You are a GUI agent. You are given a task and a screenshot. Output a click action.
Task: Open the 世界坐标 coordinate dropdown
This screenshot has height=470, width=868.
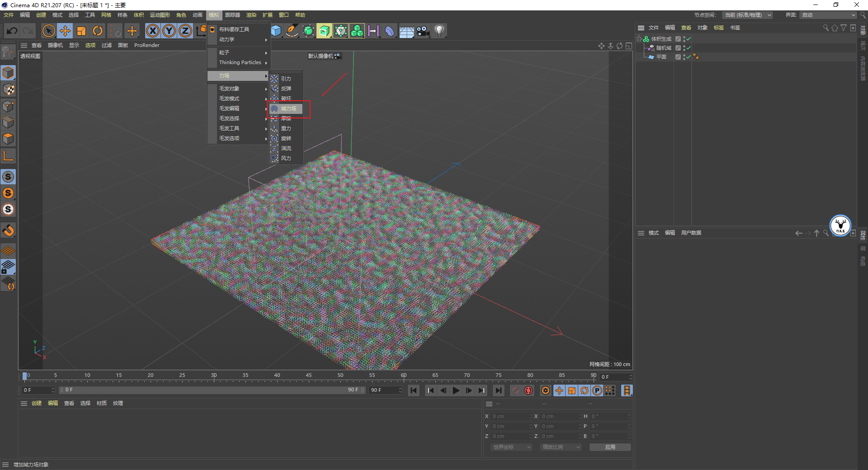(x=512, y=447)
